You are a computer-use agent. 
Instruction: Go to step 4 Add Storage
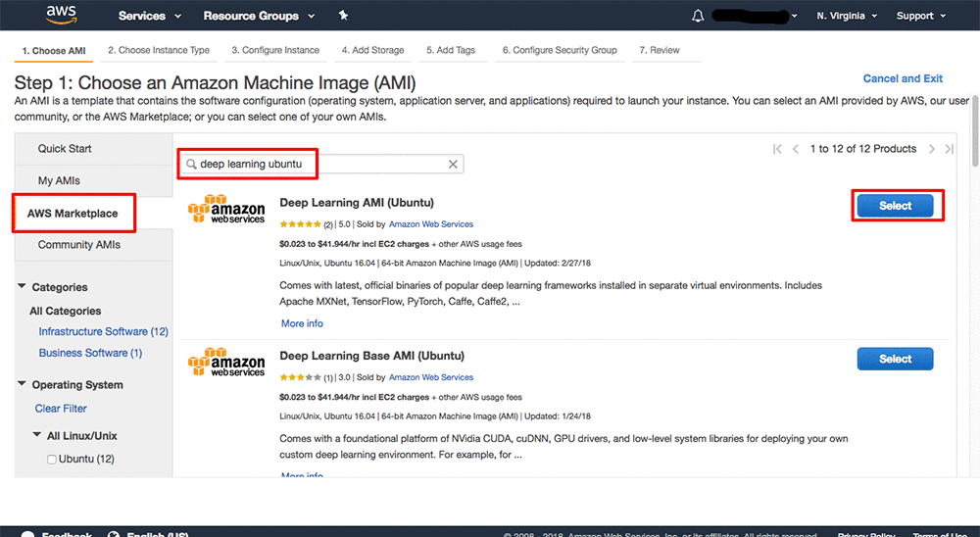pos(373,50)
